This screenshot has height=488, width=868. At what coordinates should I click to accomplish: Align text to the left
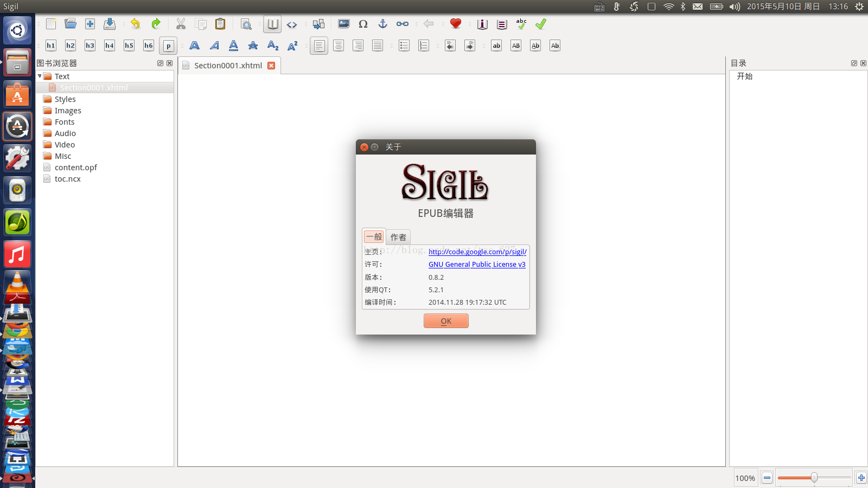click(x=319, y=46)
